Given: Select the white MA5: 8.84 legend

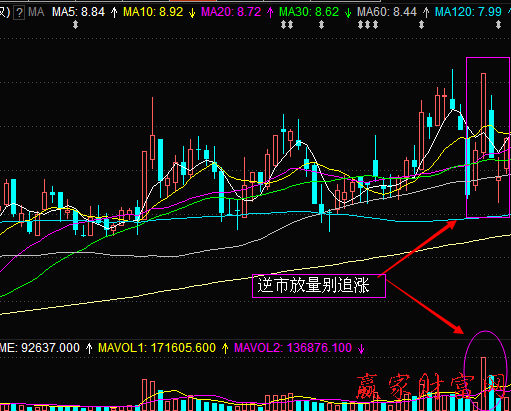Looking at the screenshot, I should coord(78,12).
